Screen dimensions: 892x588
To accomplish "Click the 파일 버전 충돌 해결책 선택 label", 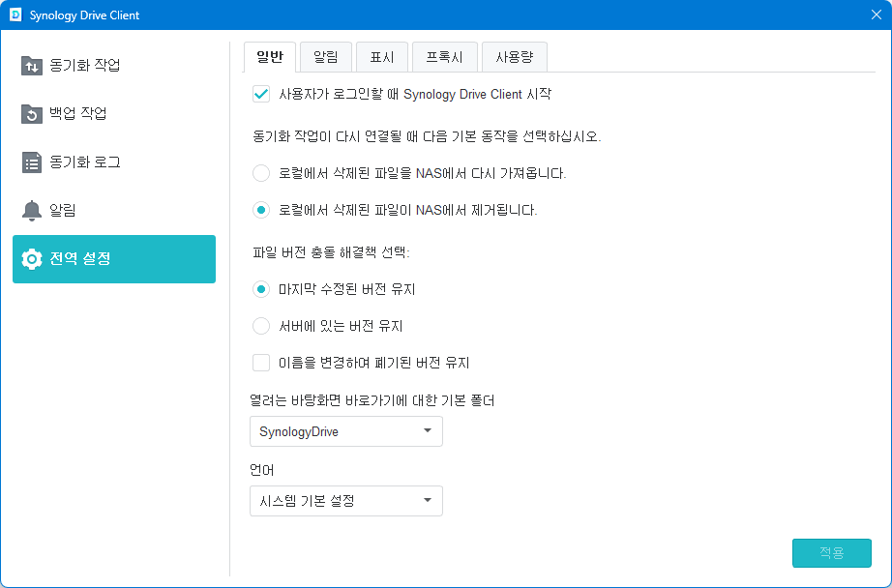I will click(x=331, y=251).
